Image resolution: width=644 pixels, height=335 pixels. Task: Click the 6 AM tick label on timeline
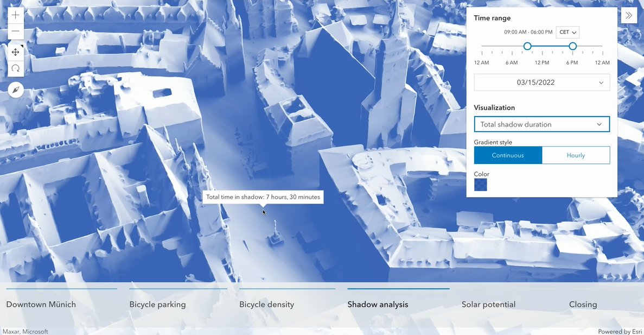coord(511,62)
